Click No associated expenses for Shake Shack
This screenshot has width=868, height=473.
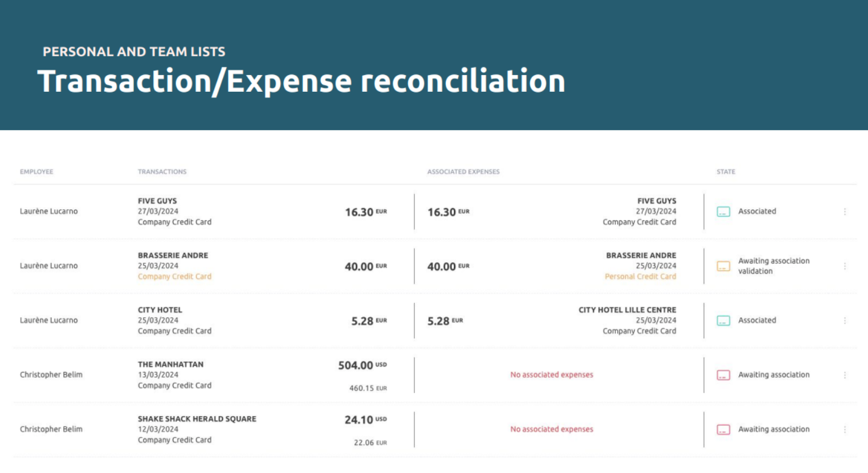[552, 429]
